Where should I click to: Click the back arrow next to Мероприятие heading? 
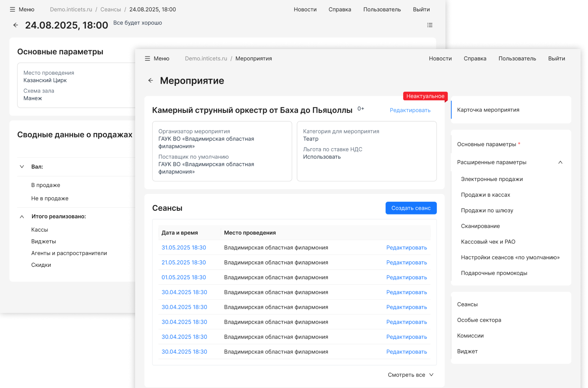point(150,80)
